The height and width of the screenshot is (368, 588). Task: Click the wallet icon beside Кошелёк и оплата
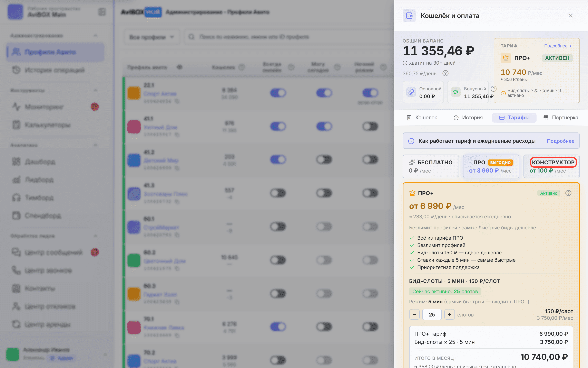409,16
